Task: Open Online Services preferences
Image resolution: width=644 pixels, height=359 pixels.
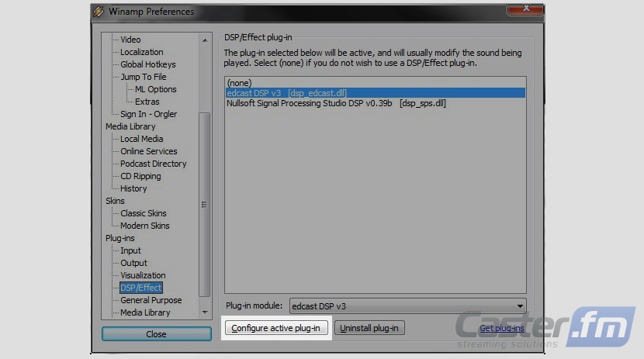Action: click(x=149, y=151)
